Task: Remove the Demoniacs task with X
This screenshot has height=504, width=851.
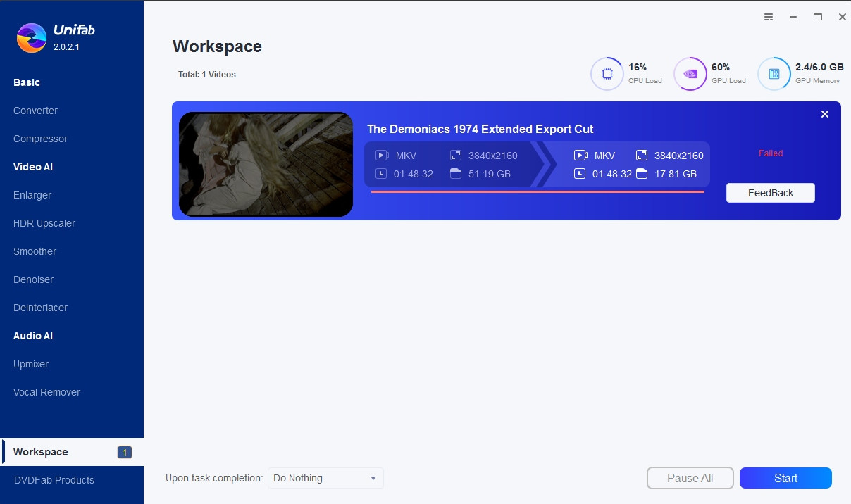Action: pyautogui.click(x=825, y=114)
